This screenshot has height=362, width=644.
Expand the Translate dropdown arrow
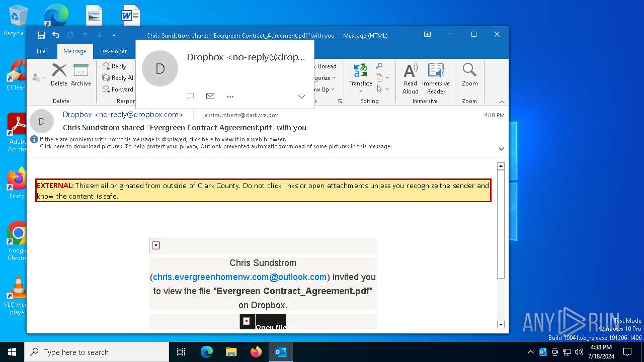coord(360,91)
